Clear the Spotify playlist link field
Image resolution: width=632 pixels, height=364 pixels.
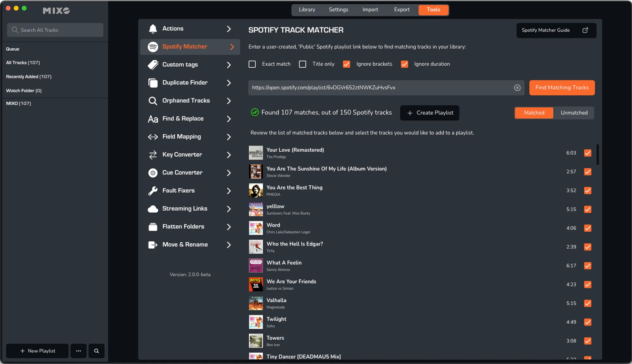pyautogui.click(x=517, y=88)
